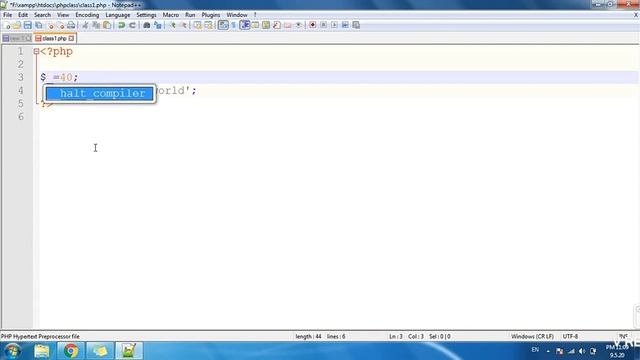
Task: Click the Copy toolbar icon
Action: tap(96, 25)
